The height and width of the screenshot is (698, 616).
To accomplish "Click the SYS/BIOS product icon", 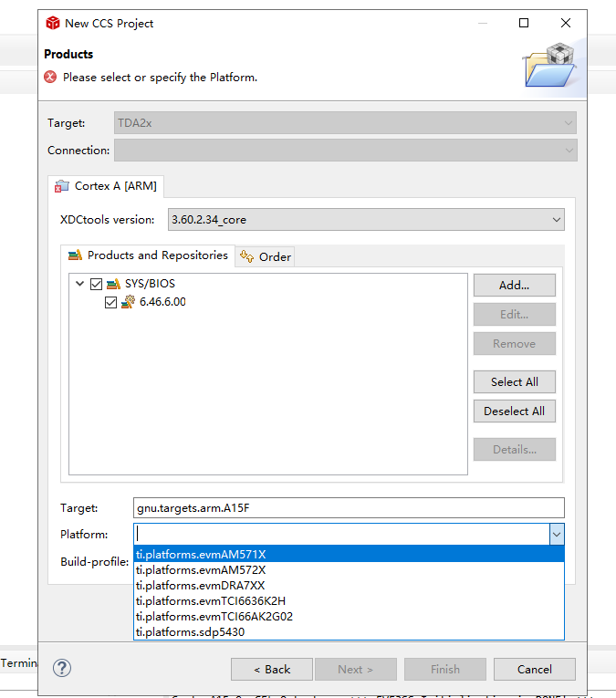I will 114,284.
